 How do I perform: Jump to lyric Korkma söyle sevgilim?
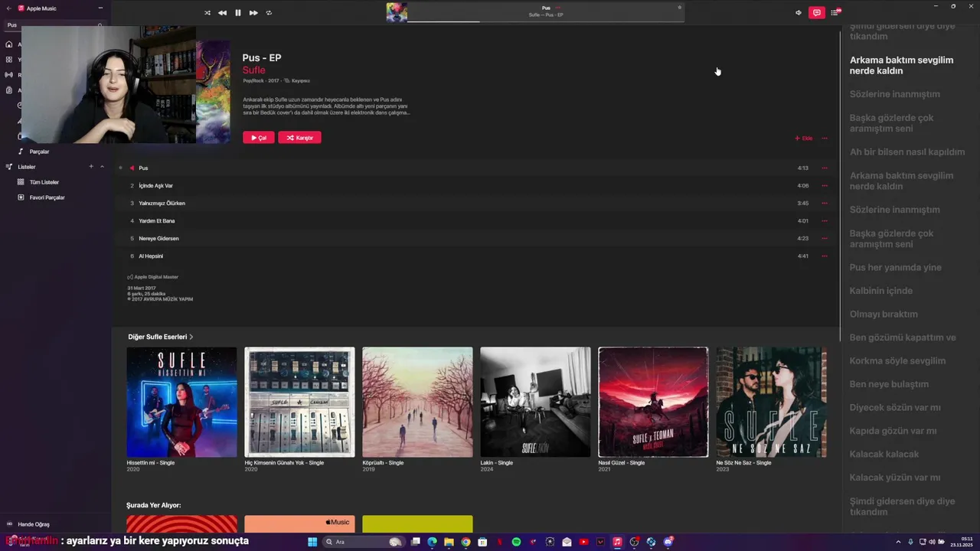click(897, 361)
